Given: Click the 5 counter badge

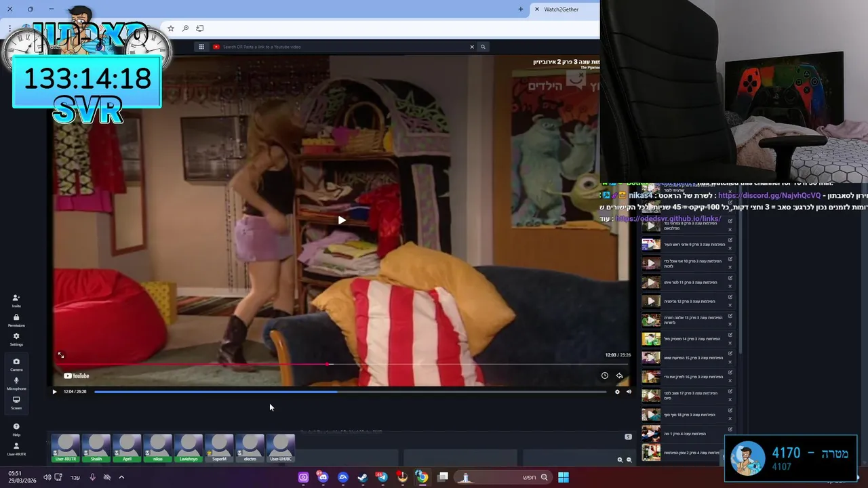Looking at the screenshot, I should pos(628,436).
